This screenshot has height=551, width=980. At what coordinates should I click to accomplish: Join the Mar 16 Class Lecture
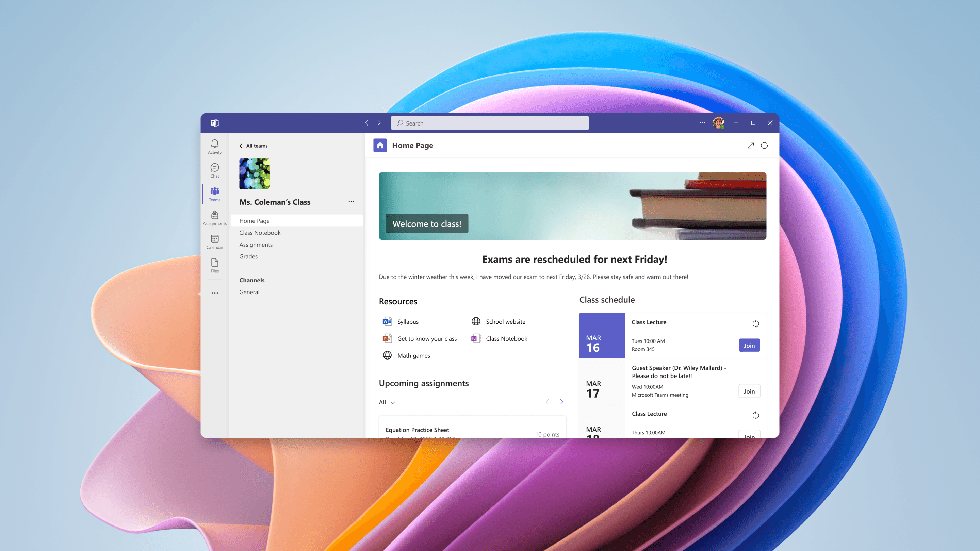749,345
